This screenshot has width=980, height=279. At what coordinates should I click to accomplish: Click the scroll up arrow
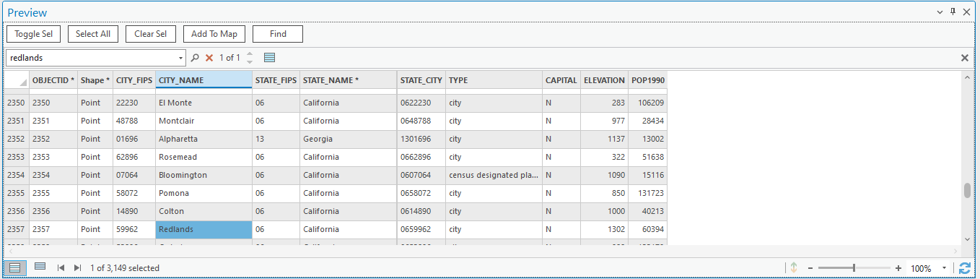pos(967,77)
